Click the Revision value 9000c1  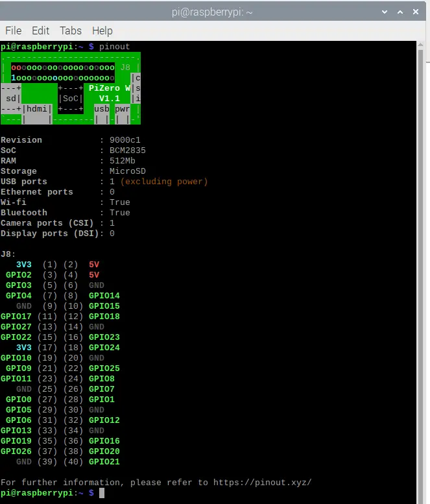coord(125,140)
